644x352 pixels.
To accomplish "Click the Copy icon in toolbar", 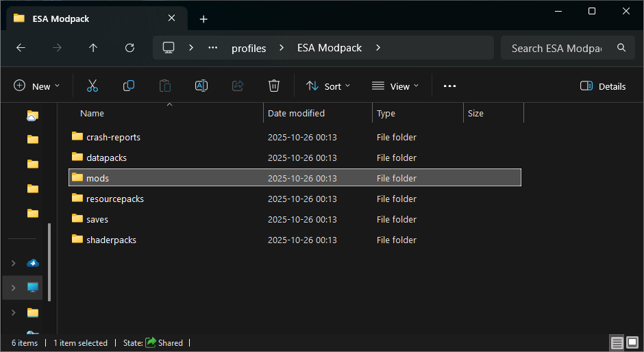I will coord(129,86).
